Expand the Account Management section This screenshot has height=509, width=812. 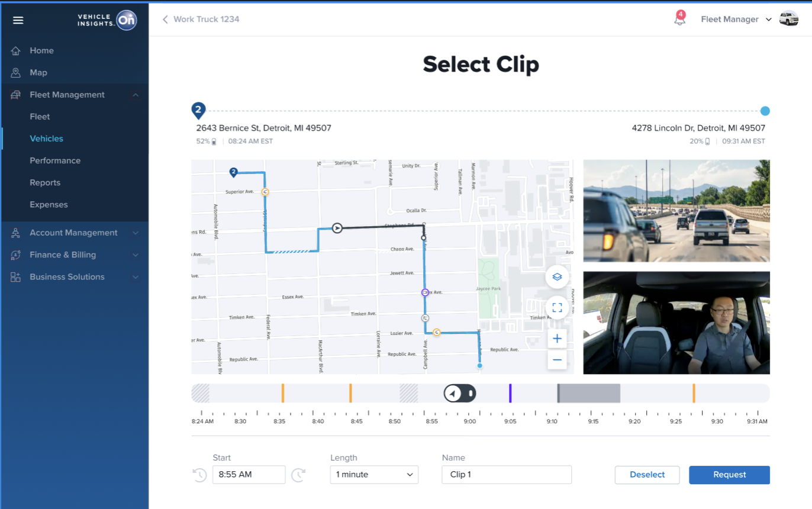(x=136, y=233)
